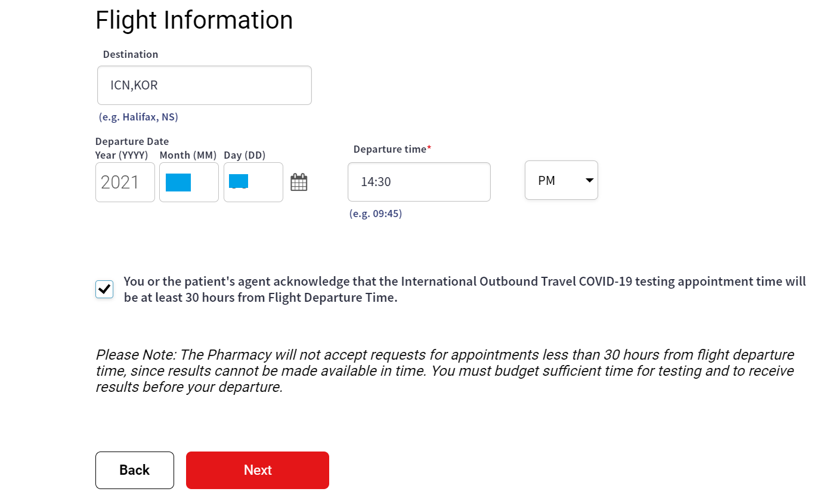Click the Flight Information heading
Screen dimensions: 817x504
pos(194,20)
